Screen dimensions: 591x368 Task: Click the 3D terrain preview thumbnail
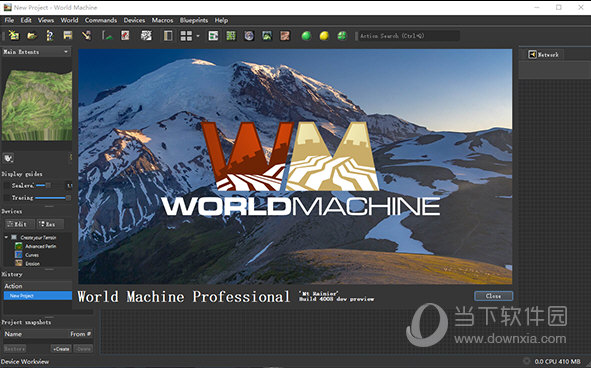[37, 106]
